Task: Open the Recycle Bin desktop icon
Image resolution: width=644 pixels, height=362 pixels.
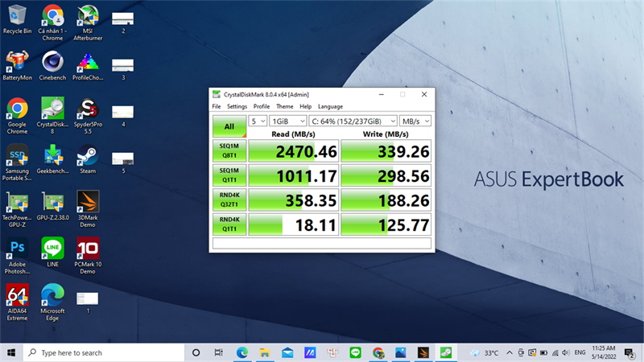Action: (x=17, y=19)
